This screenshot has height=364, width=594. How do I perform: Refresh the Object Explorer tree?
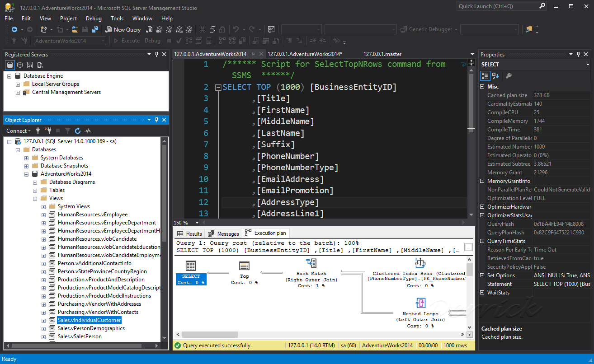click(x=78, y=131)
